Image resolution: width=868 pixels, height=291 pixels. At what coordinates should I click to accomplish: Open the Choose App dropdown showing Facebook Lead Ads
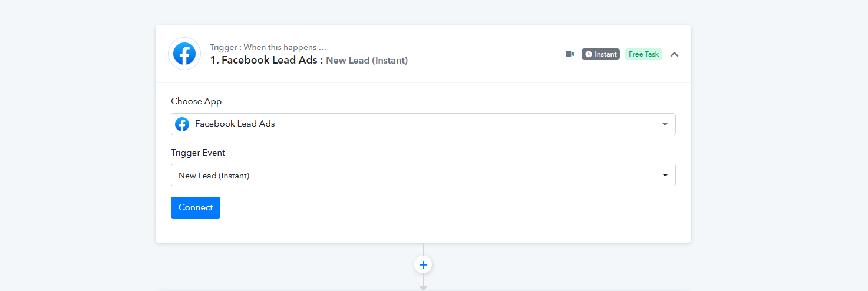(x=423, y=124)
